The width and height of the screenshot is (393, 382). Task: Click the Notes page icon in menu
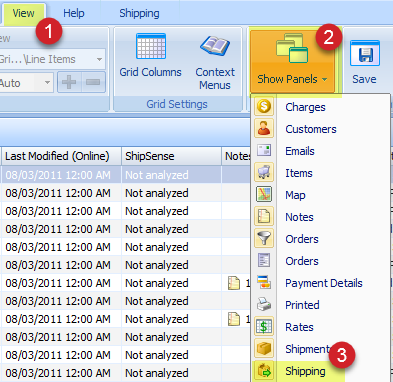point(264,216)
